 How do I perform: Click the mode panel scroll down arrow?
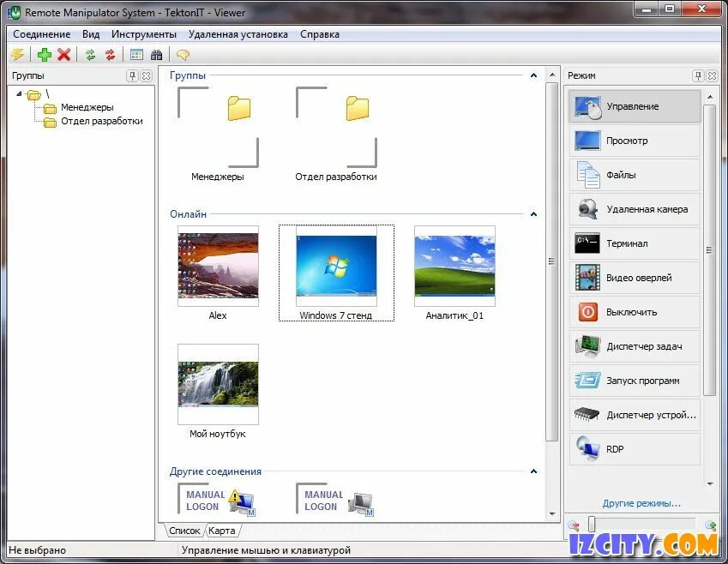[710, 483]
